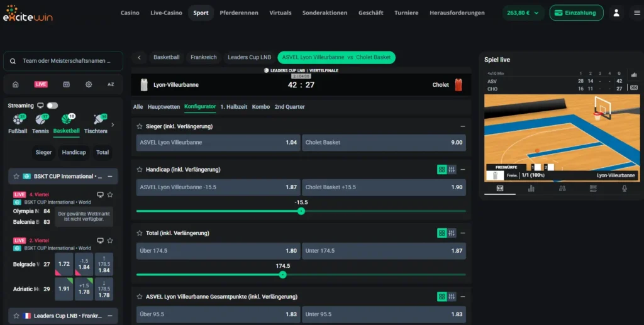
Task: Switch Total market to slider view
Action: (x=452, y=233)
